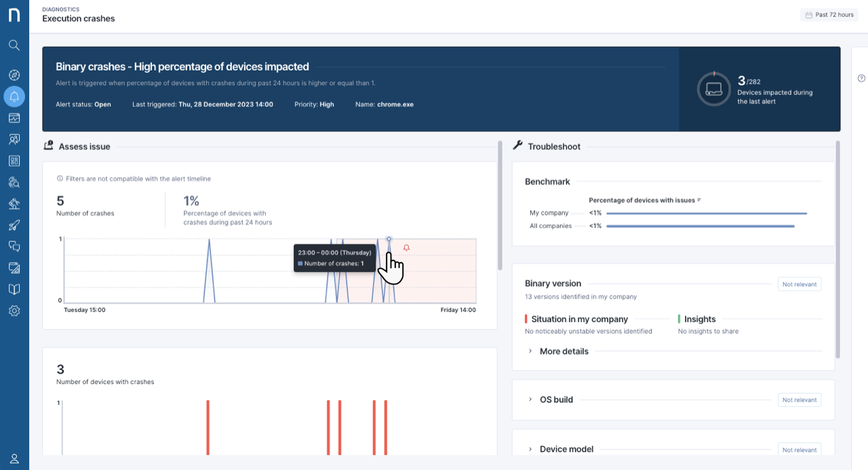The height and width of the screenshot is (470, 868).
Task: Select the alerts bell icon in sidebar
Action: (x=14, y=96)
